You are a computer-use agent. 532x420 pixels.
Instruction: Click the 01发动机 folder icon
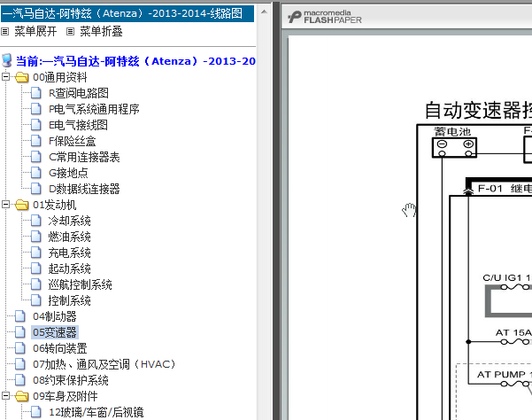[22, 205]
